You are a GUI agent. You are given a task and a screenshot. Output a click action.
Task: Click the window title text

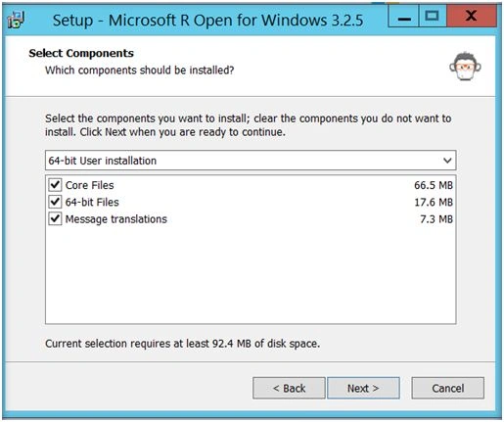(207, 21)
